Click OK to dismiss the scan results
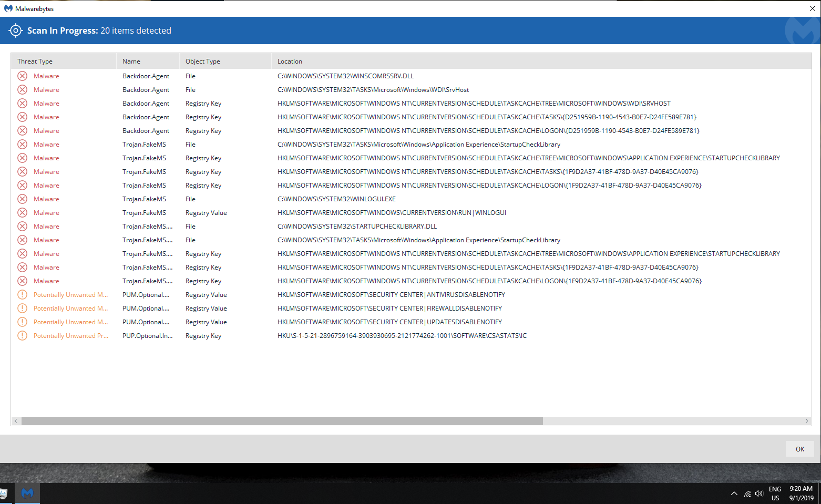Viewport: 821px width, 504px height. pos(800,449)
